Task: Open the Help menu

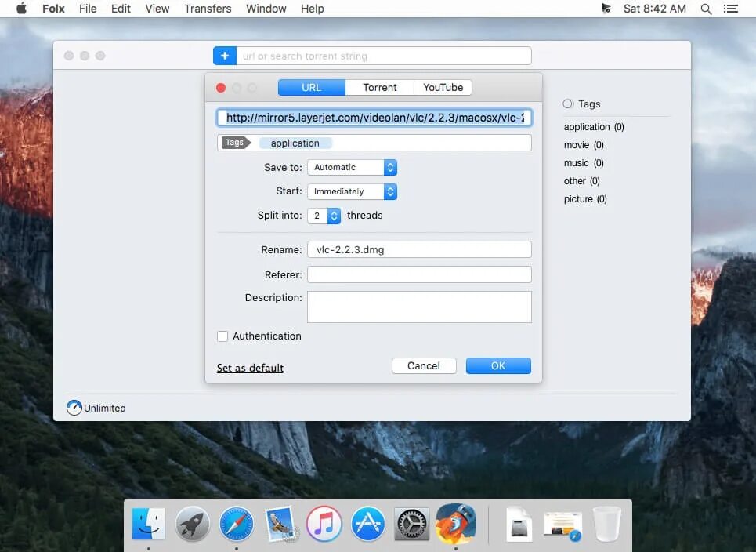Action: [313, 9]
